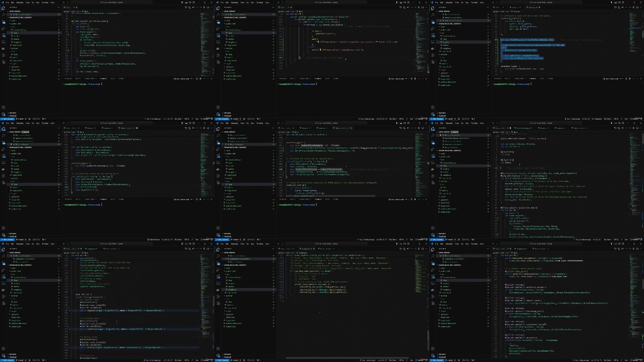The image size is (644, 362).
Task: Click Tab Size: 4 status in top-left frame
Action: (x=178, y=119)
